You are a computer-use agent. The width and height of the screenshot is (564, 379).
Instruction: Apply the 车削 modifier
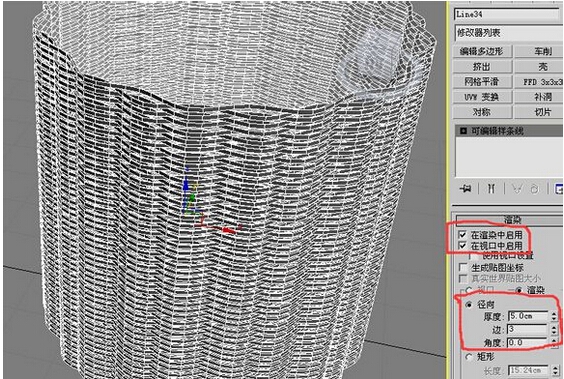(539, 51)
